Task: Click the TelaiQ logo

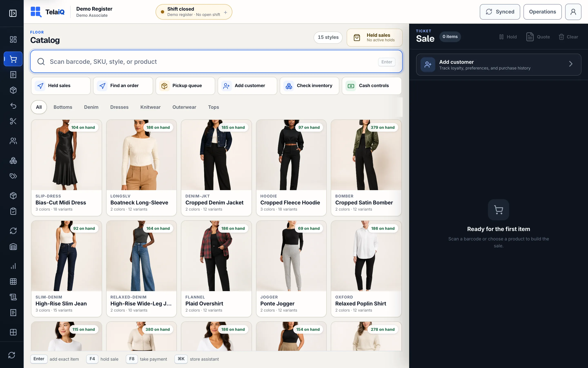Action: tap(48, 12)
